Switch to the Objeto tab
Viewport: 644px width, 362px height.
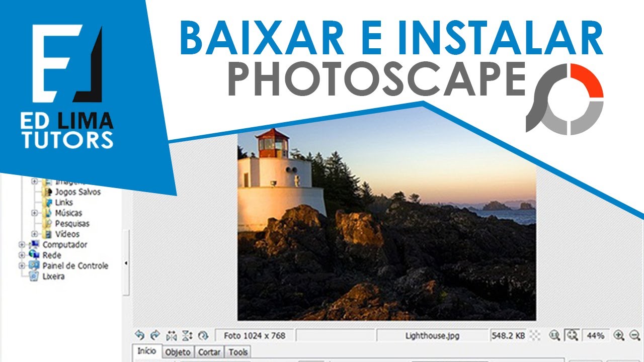[178, 352]
